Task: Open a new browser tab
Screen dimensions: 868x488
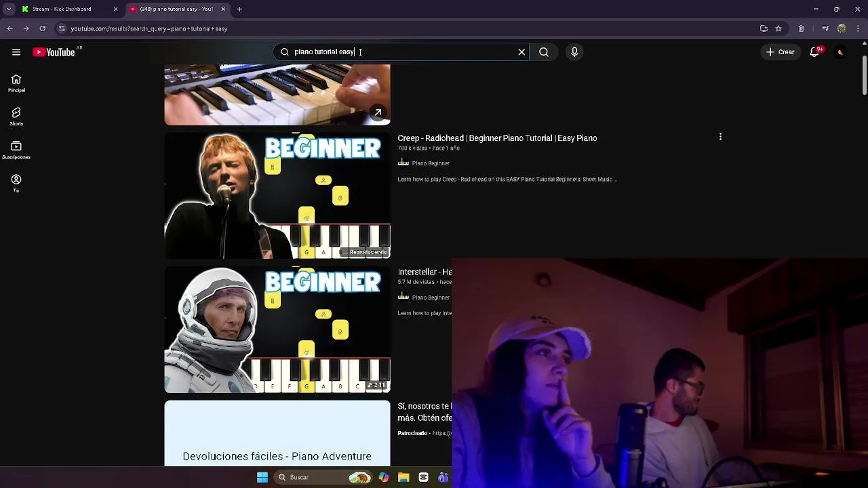Action: pos(239,9)
